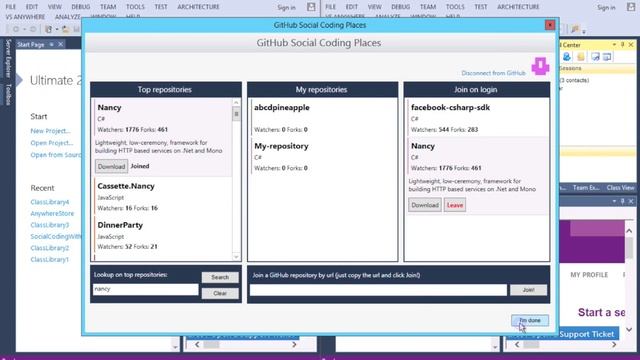The image size is (640, 360).
Task: Click the pink GitHub octocat icon
Action: click(x=540, y=66)
